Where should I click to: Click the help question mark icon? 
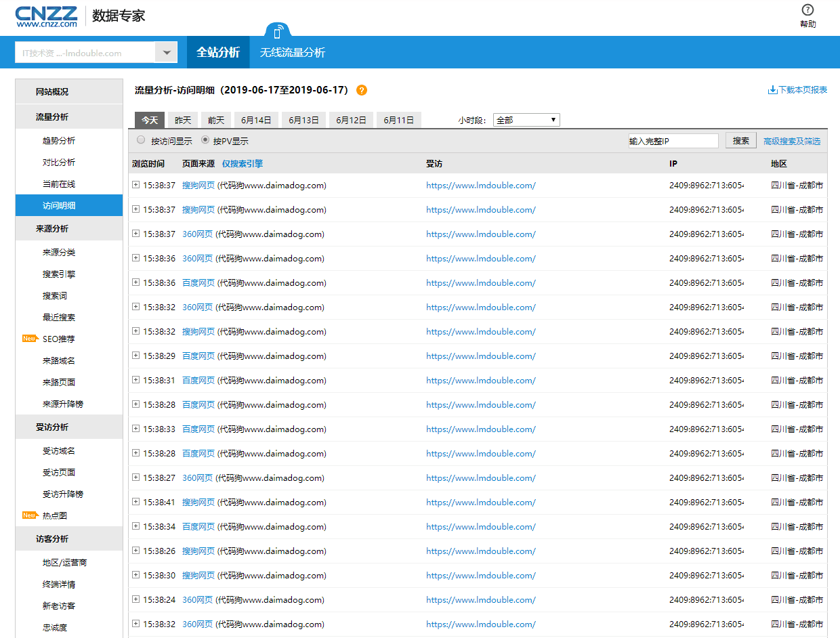click(x=807, y=10)
